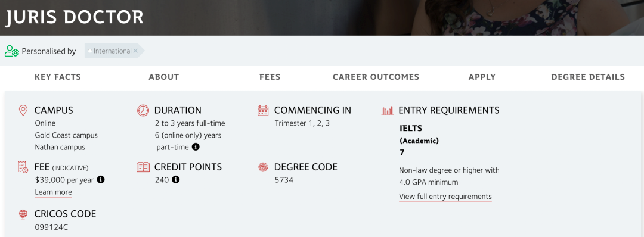Click the Degree Code fingerprint icon
The height and width of the screenshot is (237, 644).
[x=263, y=167]
